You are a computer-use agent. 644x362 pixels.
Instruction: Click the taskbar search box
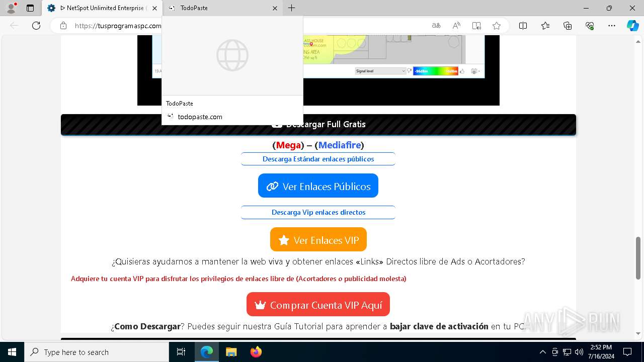pyautogui.click(x=97, y=352)
